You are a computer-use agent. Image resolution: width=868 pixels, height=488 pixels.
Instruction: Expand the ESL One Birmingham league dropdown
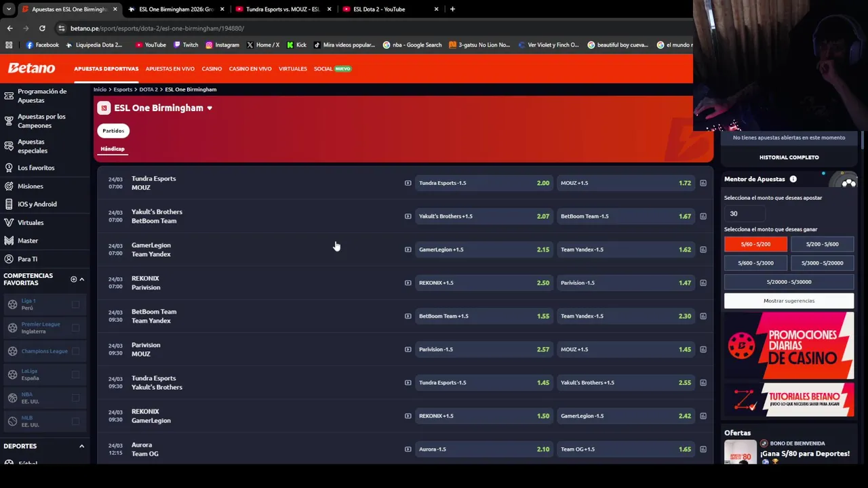(x=210, y=108)
